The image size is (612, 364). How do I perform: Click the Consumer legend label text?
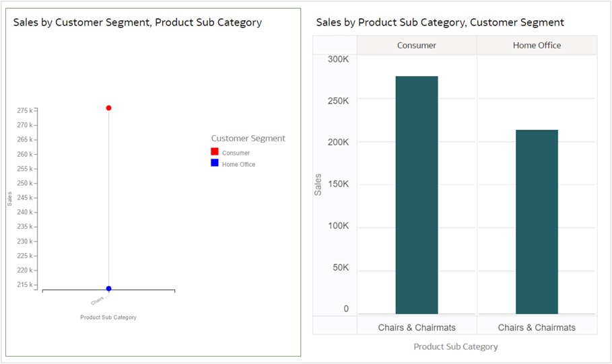[x=236, y=153]
